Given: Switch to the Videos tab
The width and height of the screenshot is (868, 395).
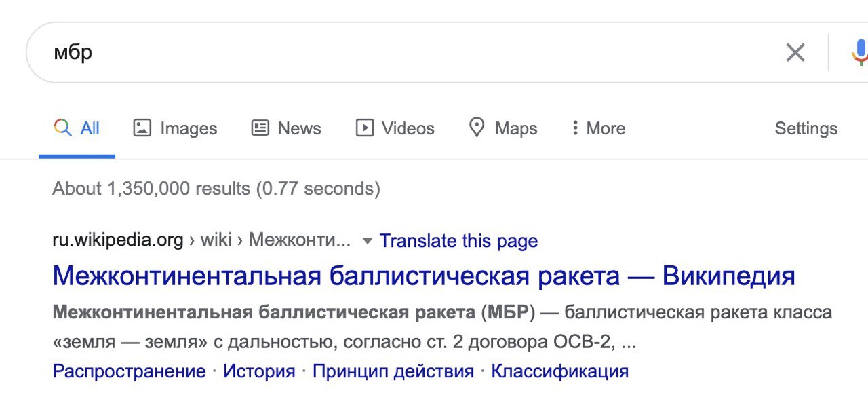Looking at the screenshot, I should click(x=408, y=128).
